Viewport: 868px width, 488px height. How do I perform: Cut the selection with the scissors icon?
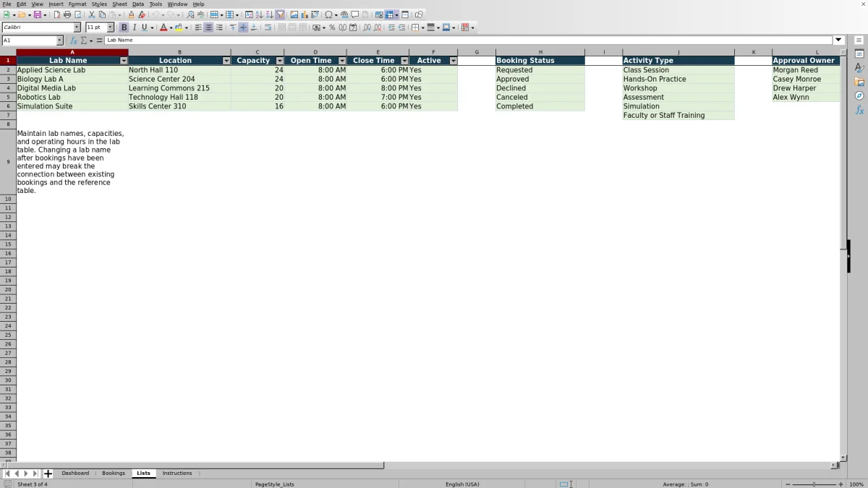[x=92, y=14]
